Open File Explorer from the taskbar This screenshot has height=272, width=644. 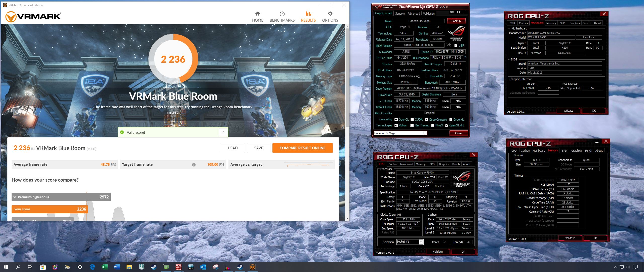point(129,267)
